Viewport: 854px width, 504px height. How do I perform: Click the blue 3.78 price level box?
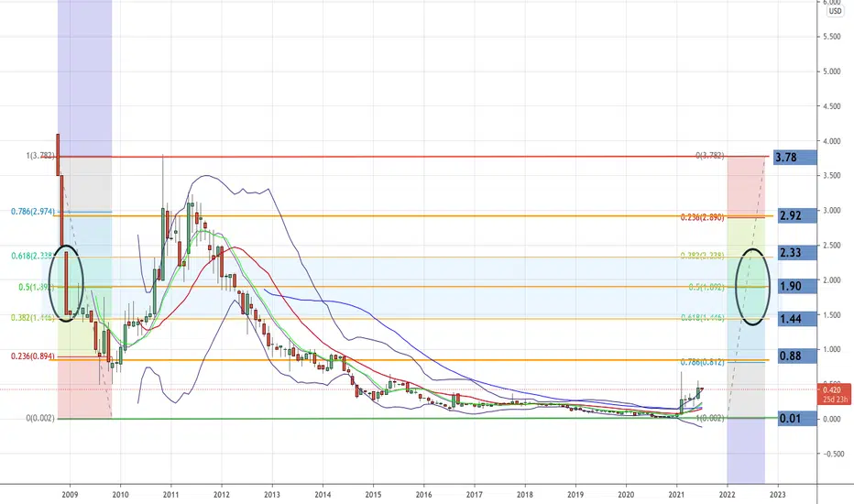coord(794,158)
